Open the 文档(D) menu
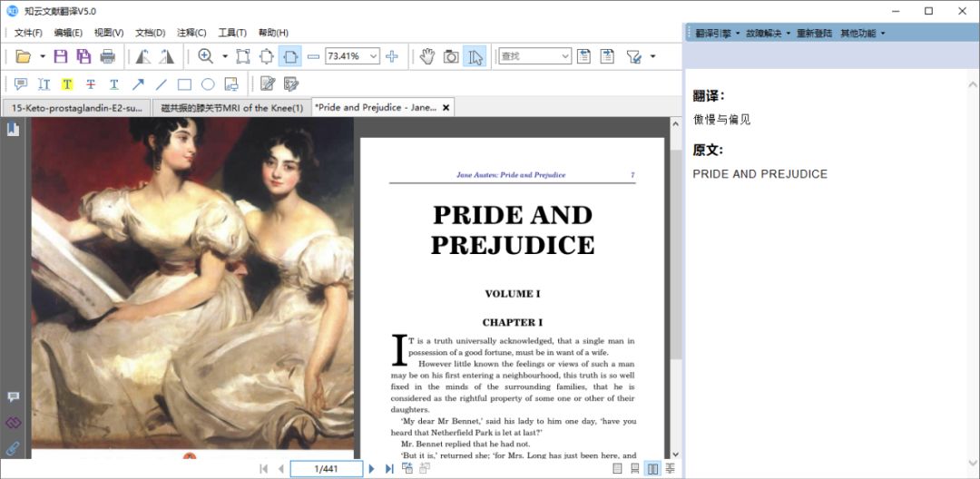The image size is (980, 479). click(x=150, y=33)
